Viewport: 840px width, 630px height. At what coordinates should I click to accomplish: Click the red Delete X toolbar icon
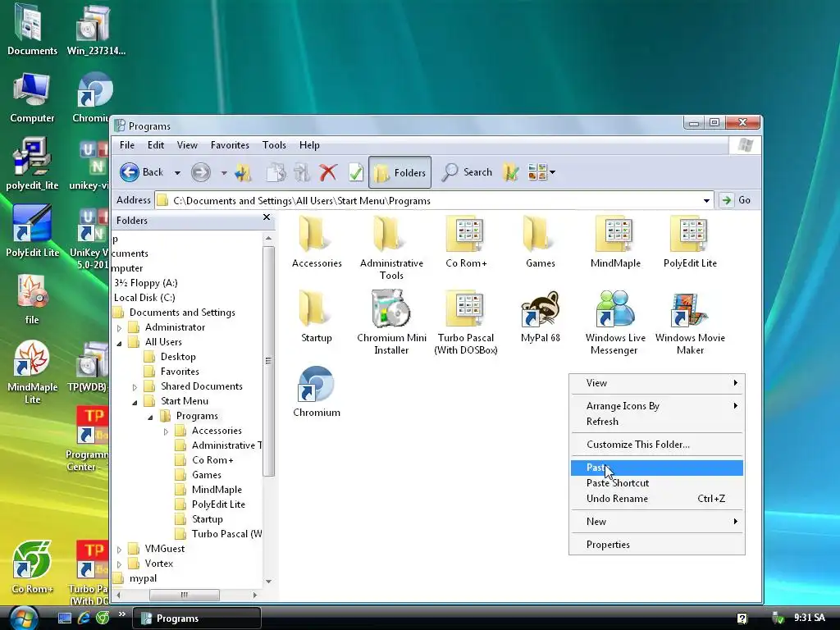tap(328, 172)
